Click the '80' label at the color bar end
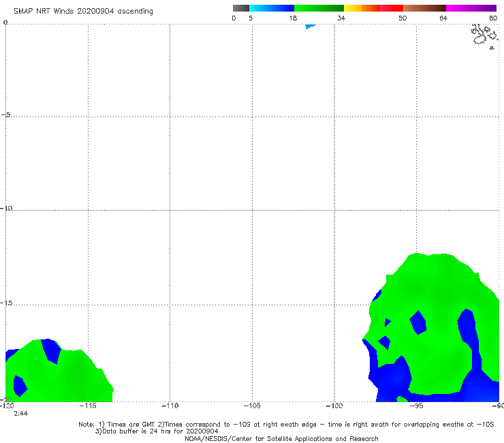This screenshot has height=443, width=504. click(x=493, y=18)
